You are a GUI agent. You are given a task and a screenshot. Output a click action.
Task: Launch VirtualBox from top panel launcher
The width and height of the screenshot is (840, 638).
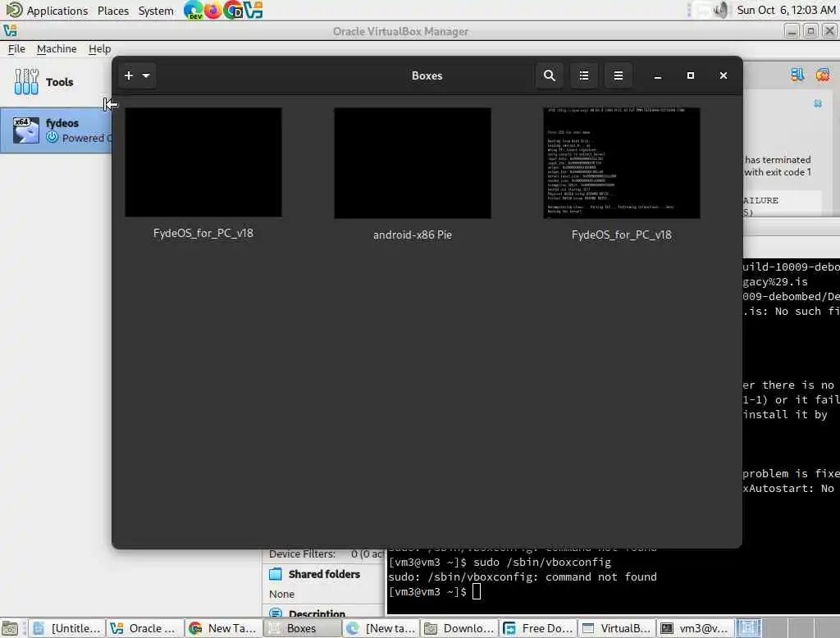(253, 10)
